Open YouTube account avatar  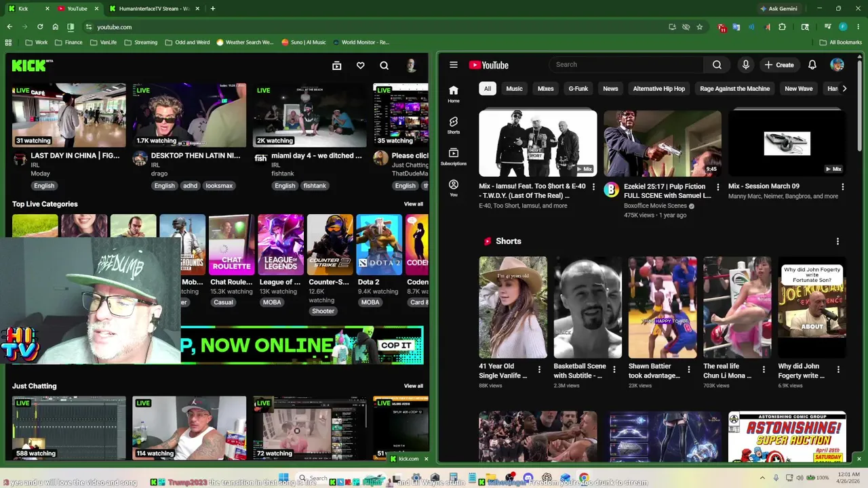837,65
